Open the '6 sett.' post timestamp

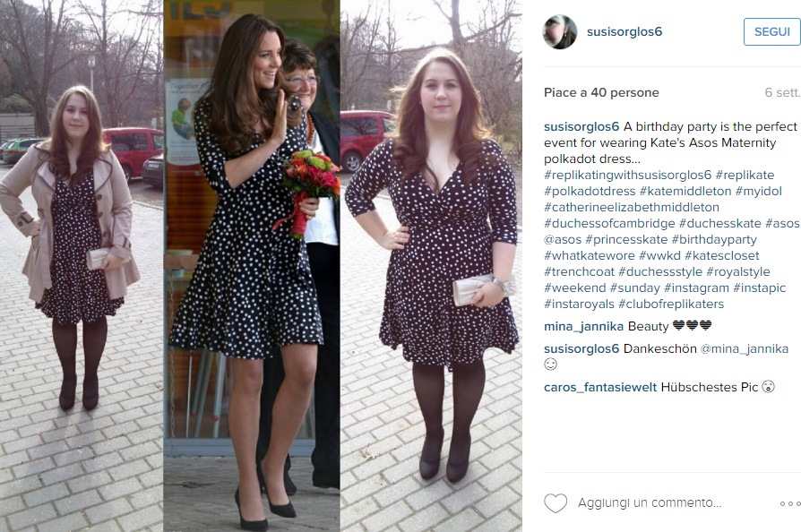782,93
